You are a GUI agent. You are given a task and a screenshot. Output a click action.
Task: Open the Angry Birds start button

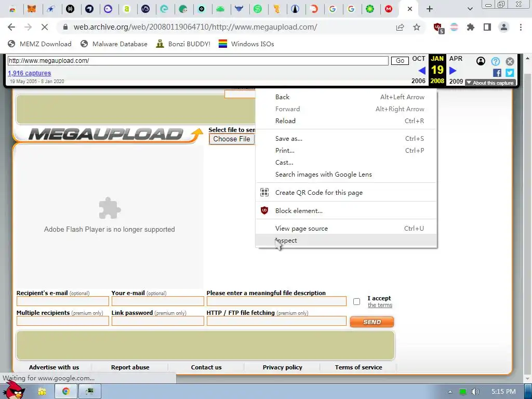click(14, 390)
